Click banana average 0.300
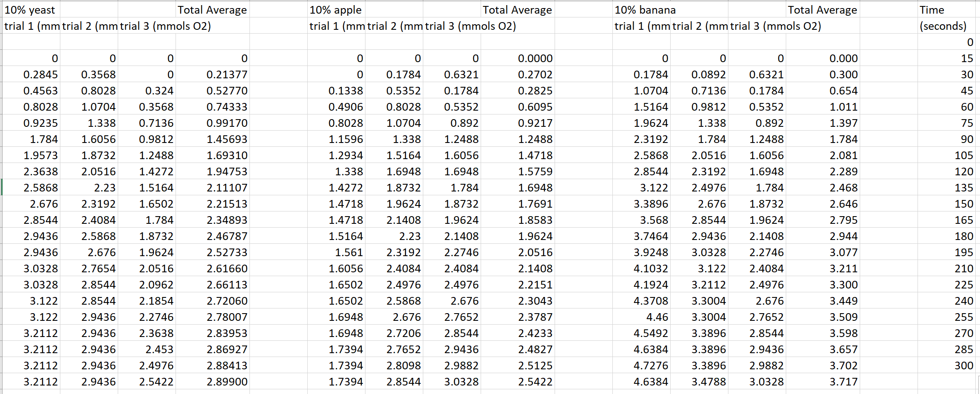Image resolution: width=980 pixels, height=394 pixels. tap(823, 74)
